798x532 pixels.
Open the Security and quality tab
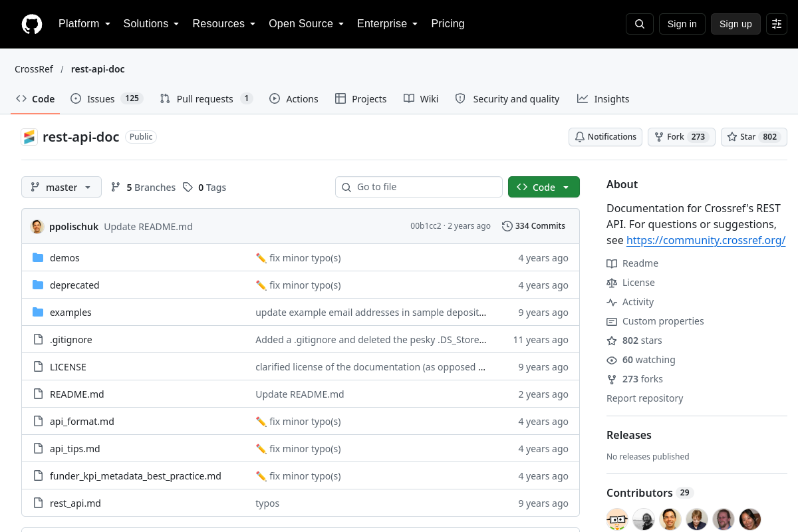(507, 98)
